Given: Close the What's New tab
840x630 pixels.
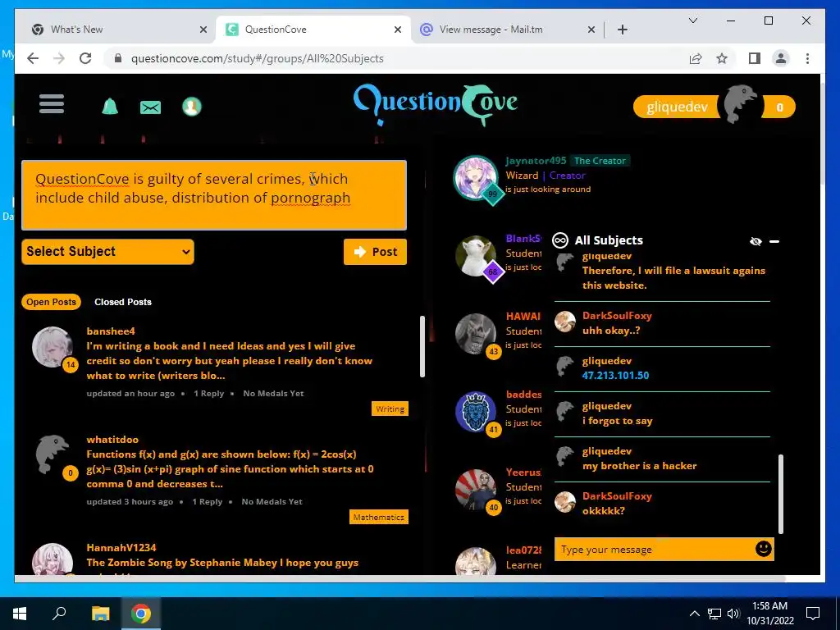Looking at the screenshot, I should pyautogui.click(x=203, y=30).
